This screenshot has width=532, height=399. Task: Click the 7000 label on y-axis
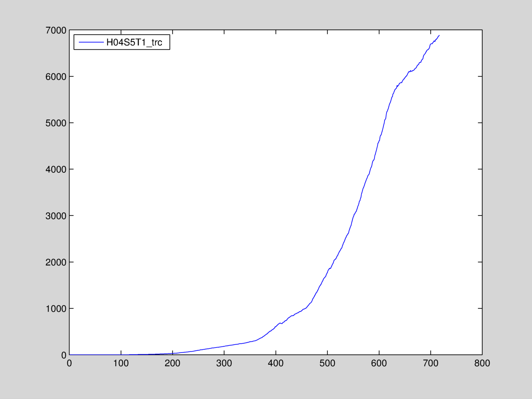[56, 30]
